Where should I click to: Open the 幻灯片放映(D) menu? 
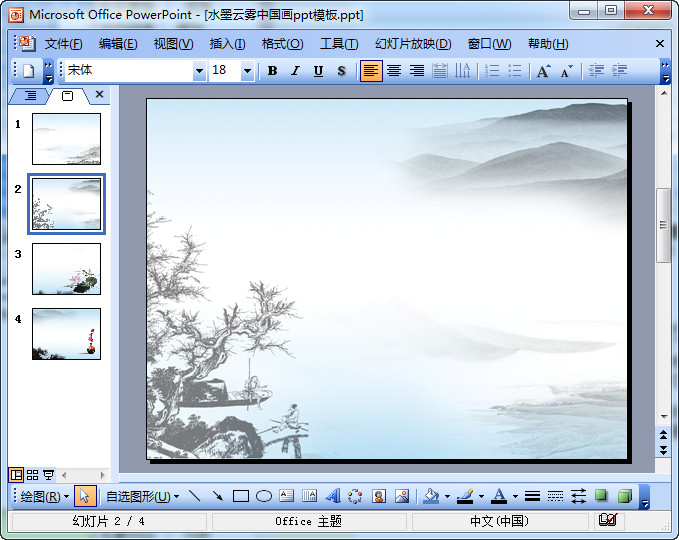click(413, 44)
